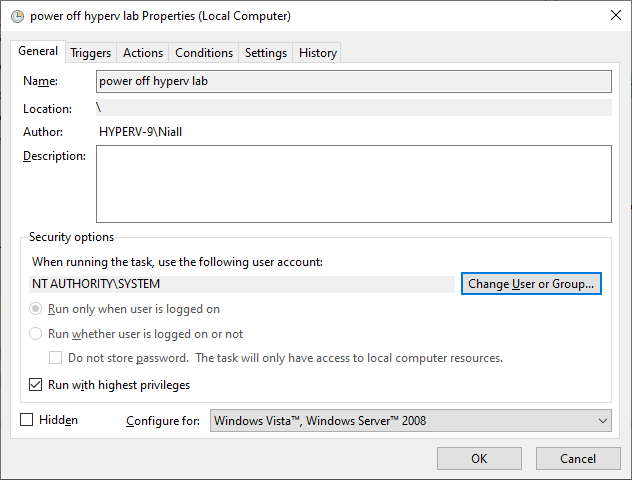Open the Actions tab
Viewport: 632px width, 480px height.
tap(143, 53)
